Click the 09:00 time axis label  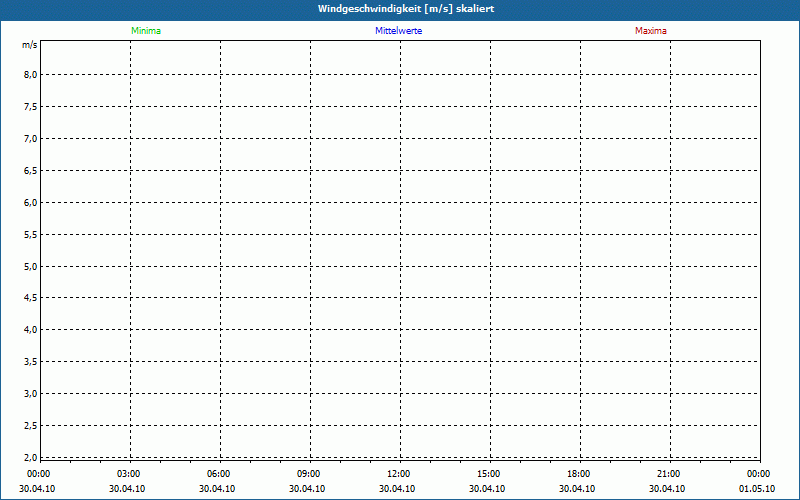(x=309, y=474)
